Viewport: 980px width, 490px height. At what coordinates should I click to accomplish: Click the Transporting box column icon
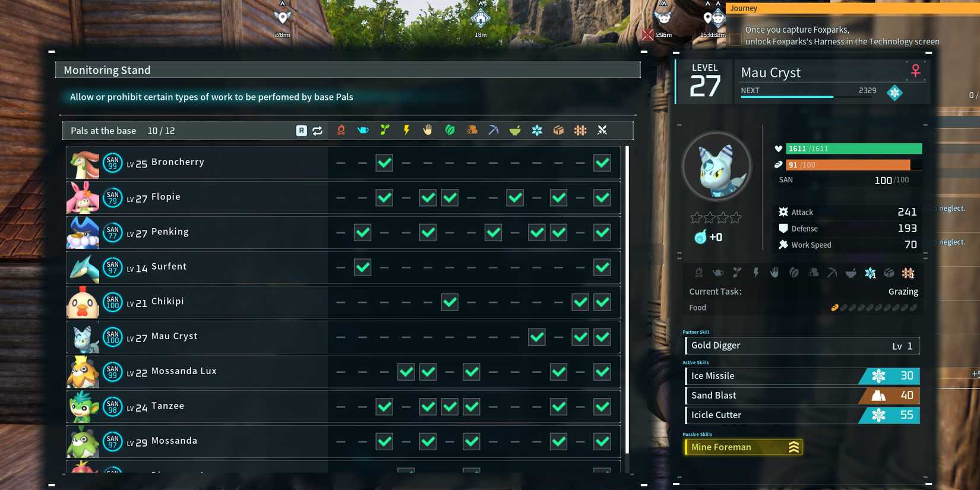point(558,130)
